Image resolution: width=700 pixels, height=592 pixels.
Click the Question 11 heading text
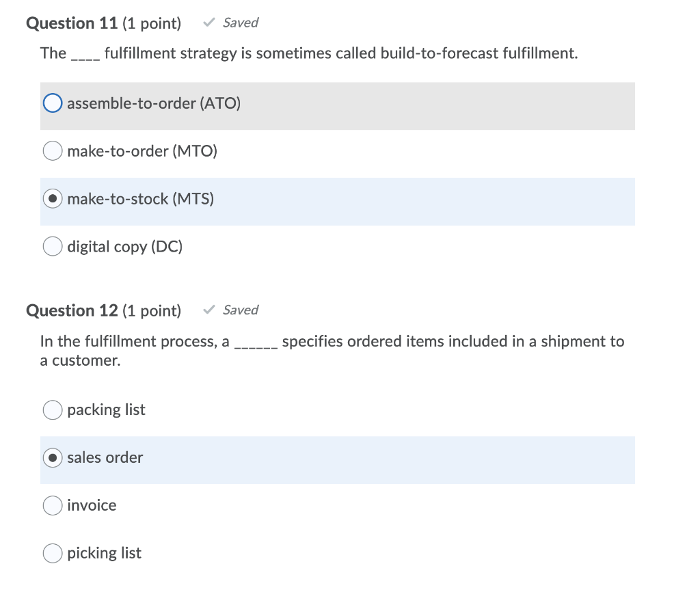point(77,23)
